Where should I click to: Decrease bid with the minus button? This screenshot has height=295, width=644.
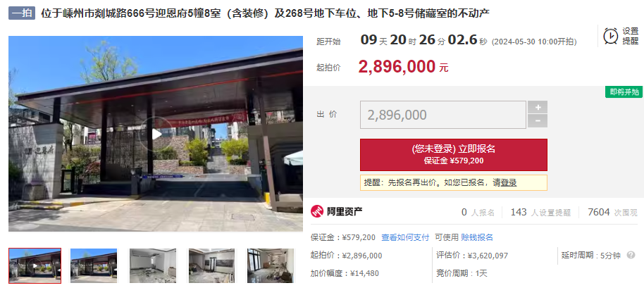click(537, 121)
